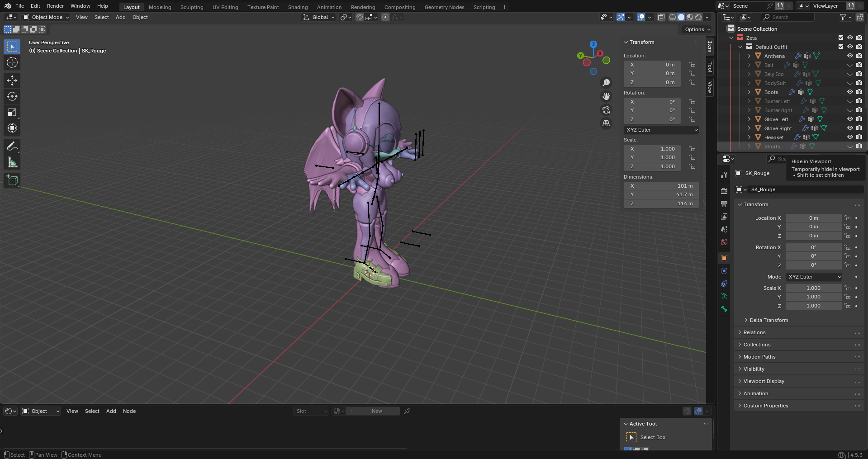This screenshot has width=868, height=459.
Task: Select the Cursor tool in the toolbar
Action: click(12, 62)
